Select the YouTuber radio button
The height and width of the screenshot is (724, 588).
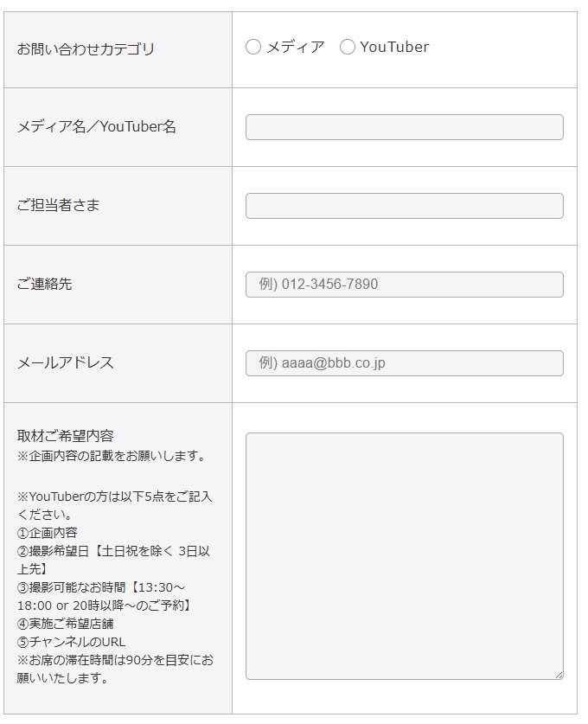347,47
